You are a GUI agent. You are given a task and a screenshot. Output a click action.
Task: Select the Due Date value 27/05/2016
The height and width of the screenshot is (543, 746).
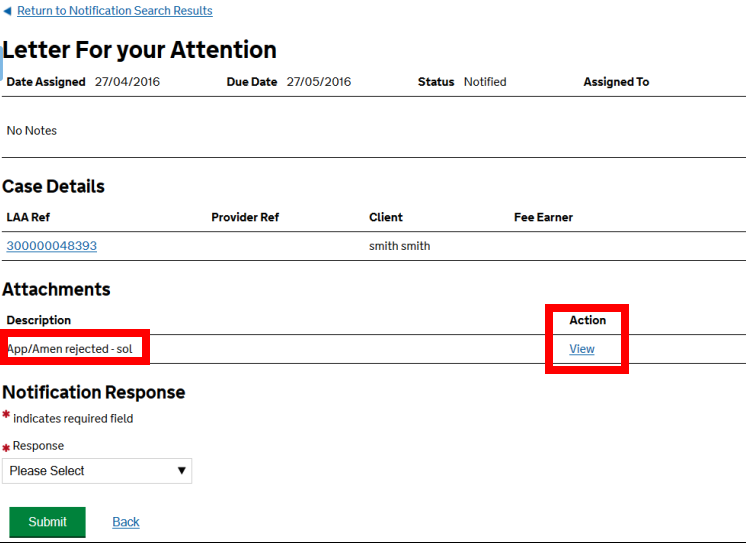click(319, 82)
